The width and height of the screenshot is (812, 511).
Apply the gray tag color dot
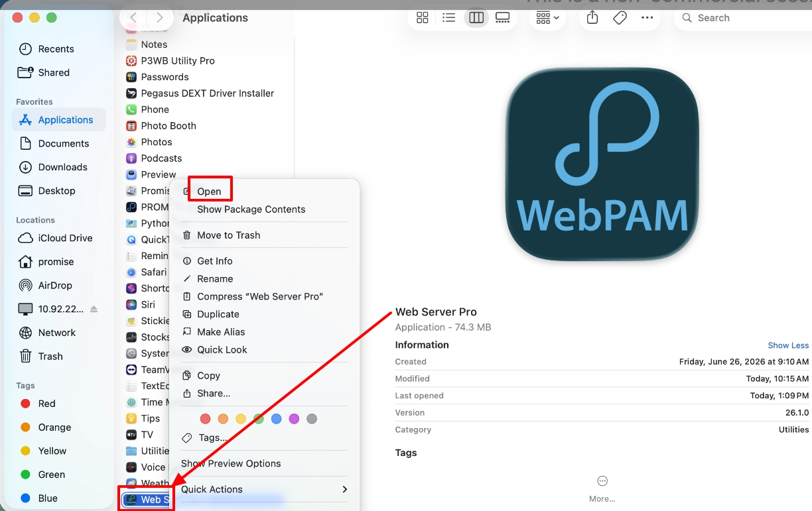[312, 419]
